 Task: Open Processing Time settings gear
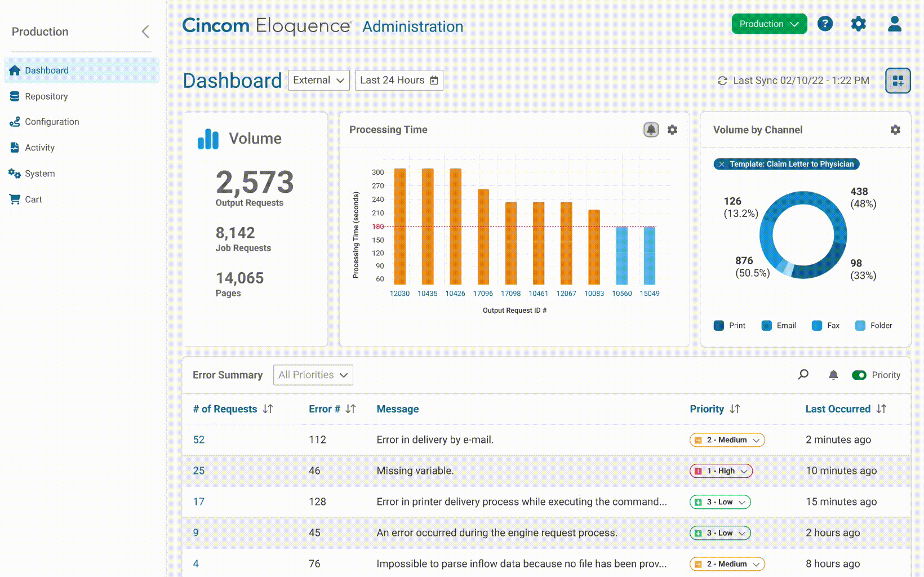click(x=672, y=130)
